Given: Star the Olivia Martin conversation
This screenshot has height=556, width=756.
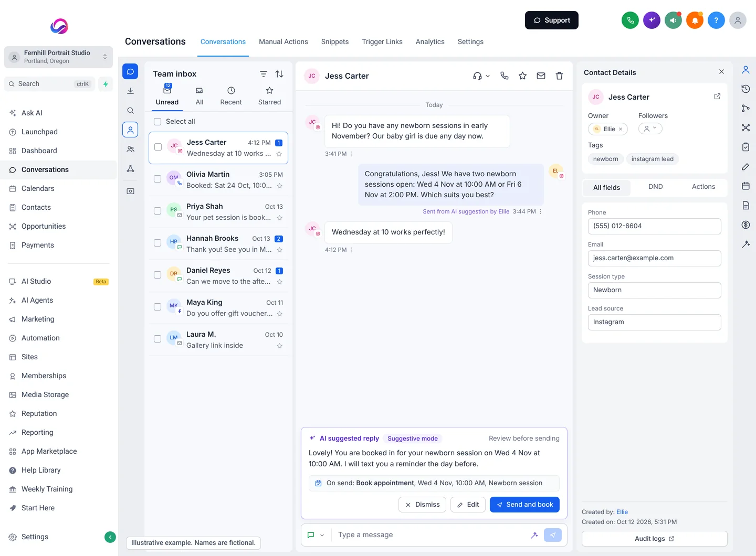Looking at the screenshot, I should 279,186.
